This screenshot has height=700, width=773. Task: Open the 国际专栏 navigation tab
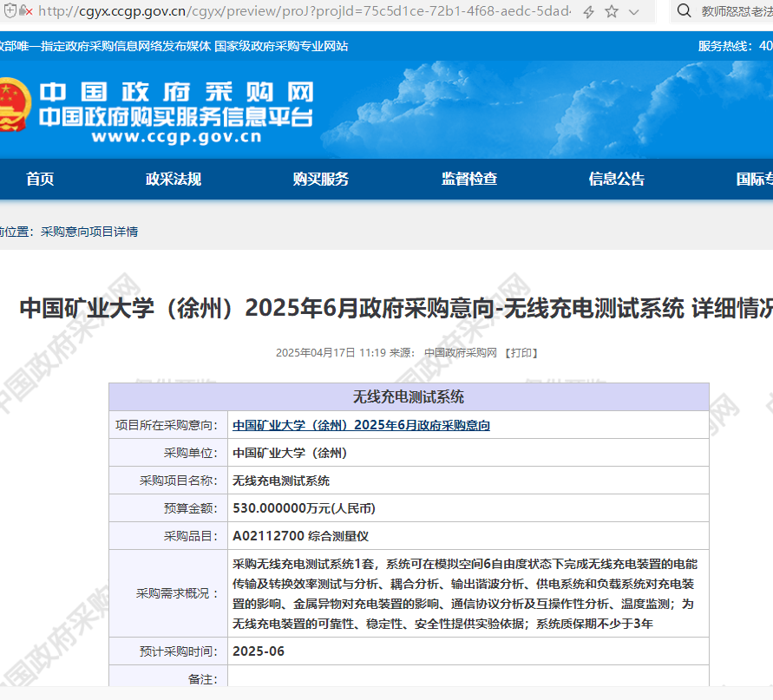point(754,179)
